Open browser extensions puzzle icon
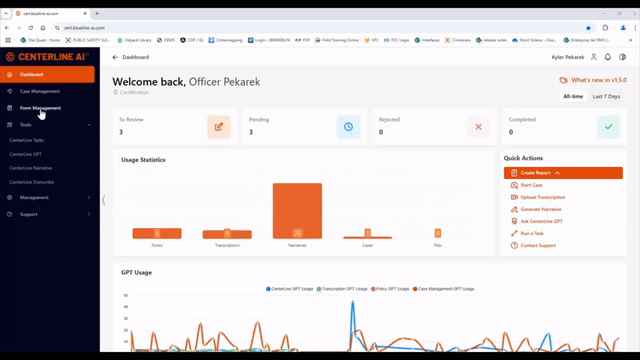 [605, 28]
